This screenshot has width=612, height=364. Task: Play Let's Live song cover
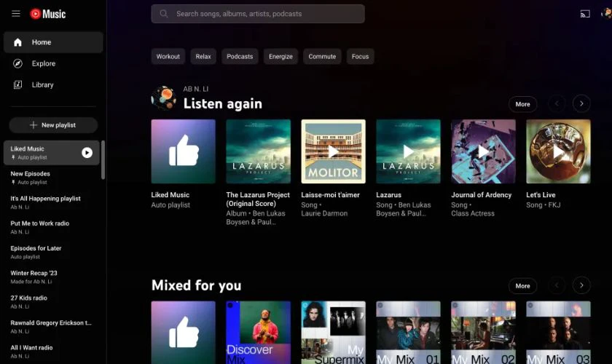tap(558, 151)
